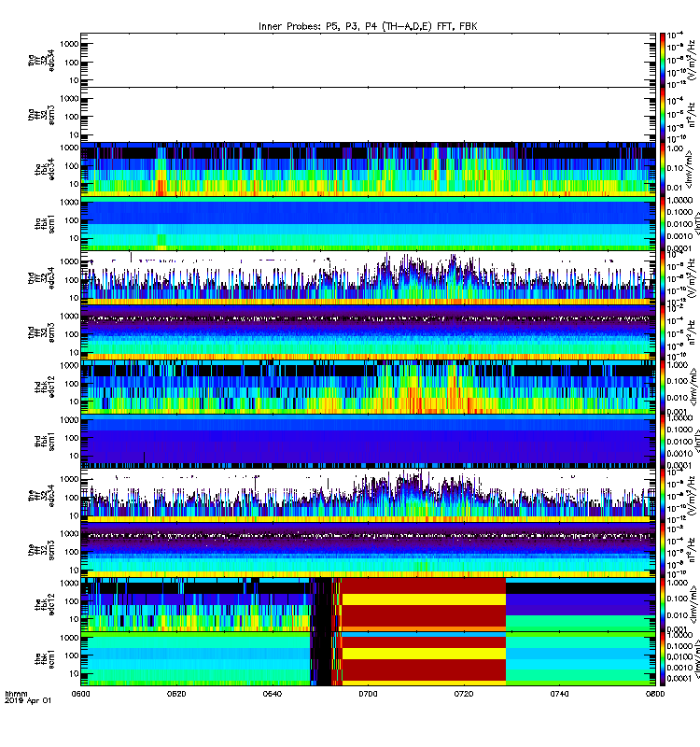Viewport: 700px width, 747px height.
Task: Select the 'thd fbk edc12' panel label
Action: coord(45,387)
